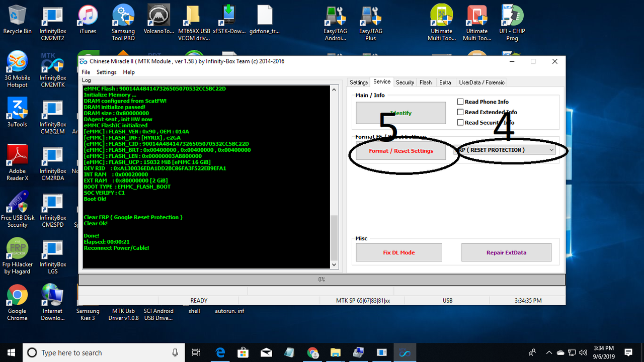Launch InfinityBox CM2MTK desktop shortcut

tap(53, 69)
